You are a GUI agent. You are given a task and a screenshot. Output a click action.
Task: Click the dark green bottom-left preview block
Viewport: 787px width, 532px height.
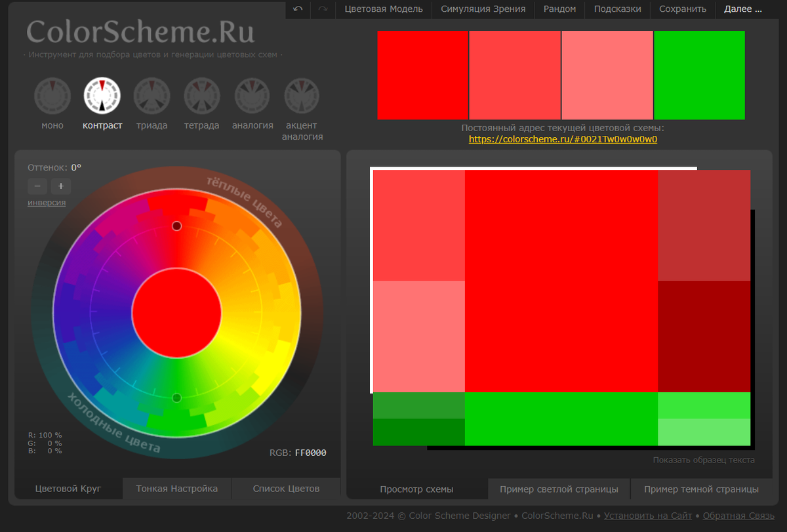click(419, 432)
